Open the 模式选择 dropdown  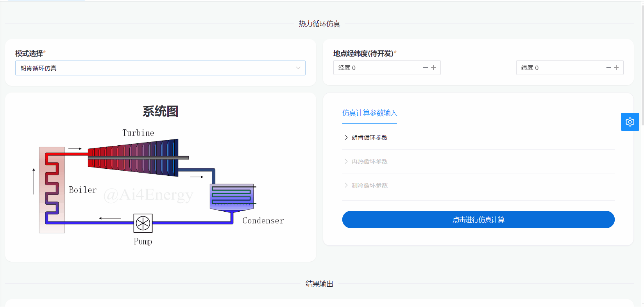click(x=156, y=68)
